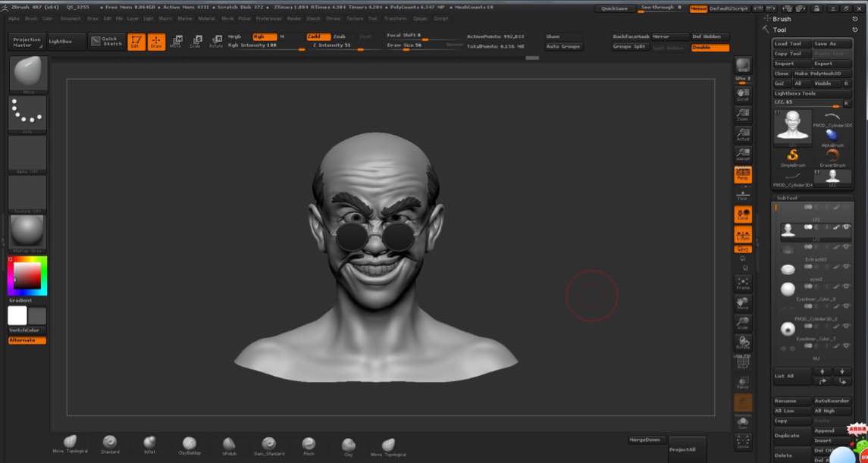Select the Draw mode icon

pos(156,42)
